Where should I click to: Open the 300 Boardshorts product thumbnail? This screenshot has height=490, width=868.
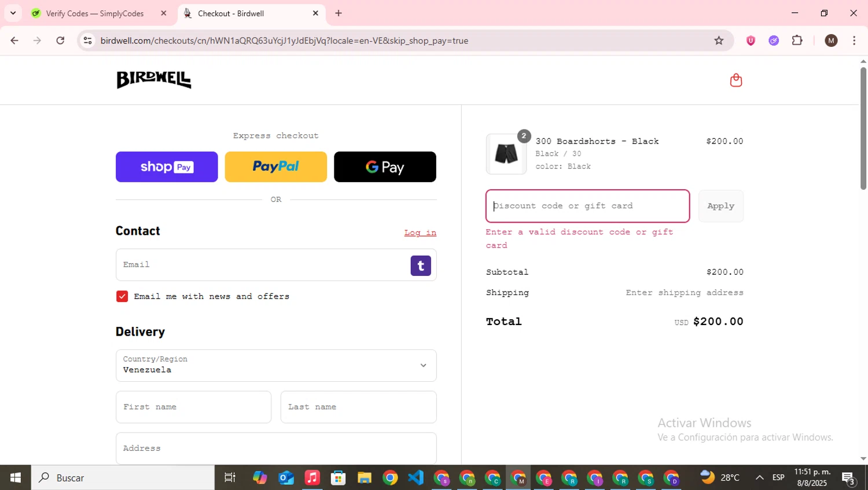tap(506, 154)
